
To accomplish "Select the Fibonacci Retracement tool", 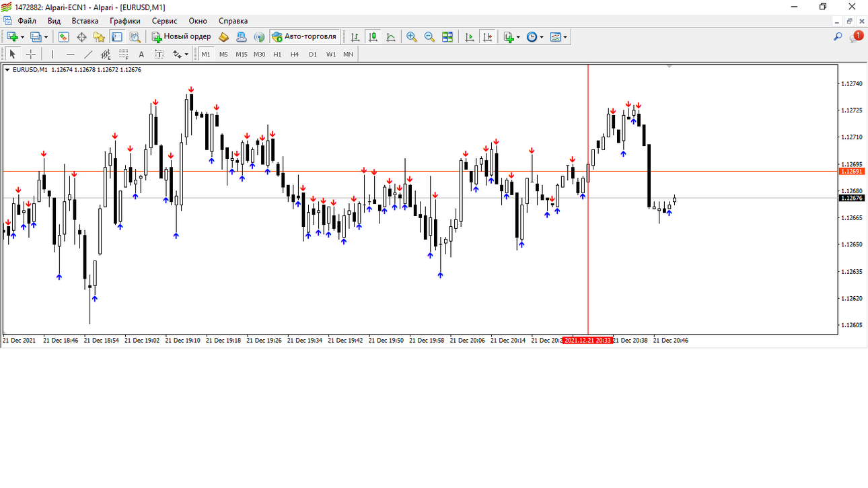I will pyautogui.click(x=123, y=55).
